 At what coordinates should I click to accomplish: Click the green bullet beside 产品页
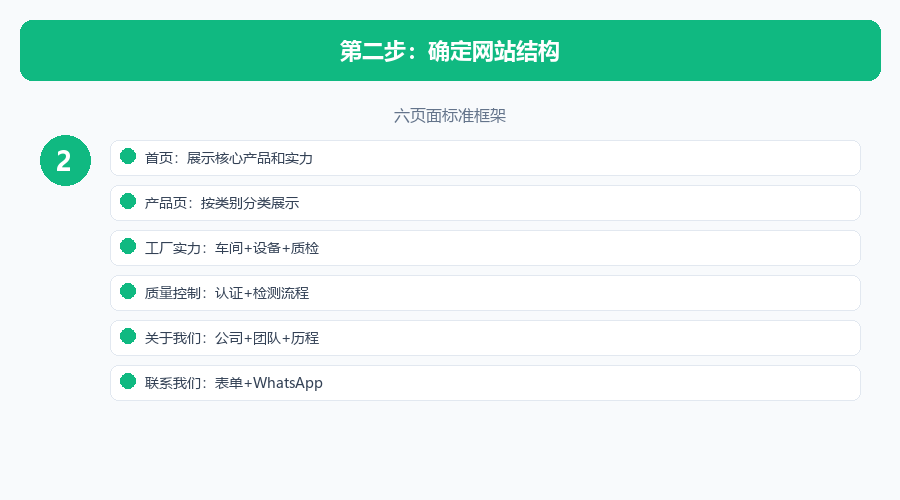[x=128, y=201]
